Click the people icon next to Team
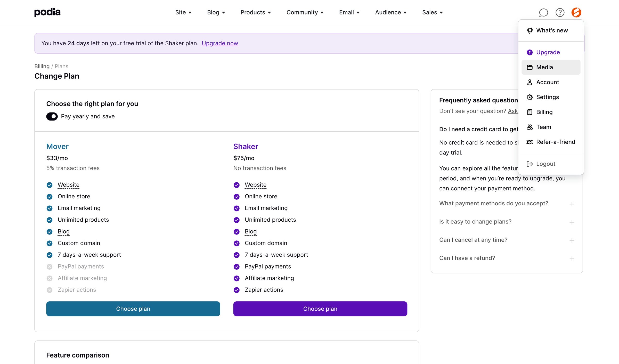The width and height of the screenshot is (619, 364). click(530, 127)
